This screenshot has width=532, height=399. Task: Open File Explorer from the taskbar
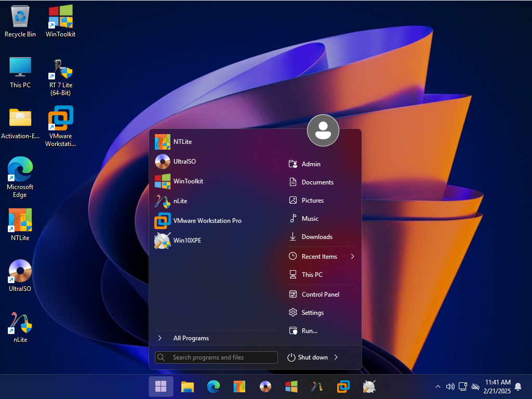187,387
